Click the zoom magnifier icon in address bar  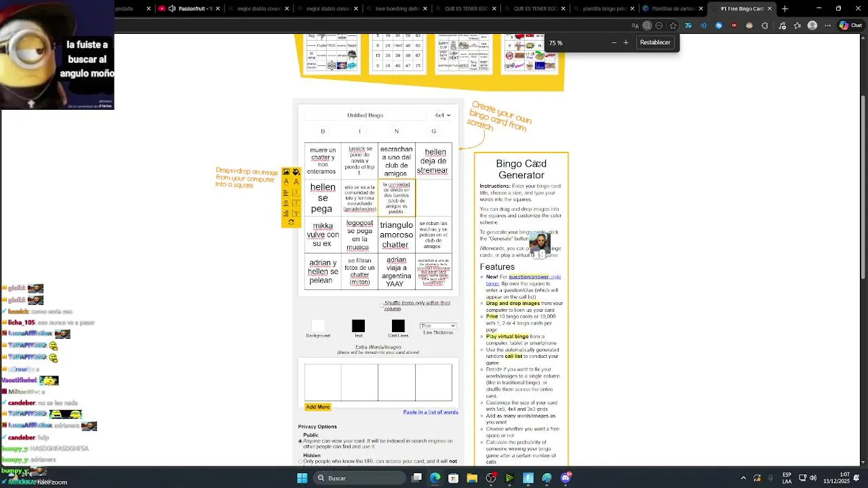pyautogui.click(x=647, y=26)
